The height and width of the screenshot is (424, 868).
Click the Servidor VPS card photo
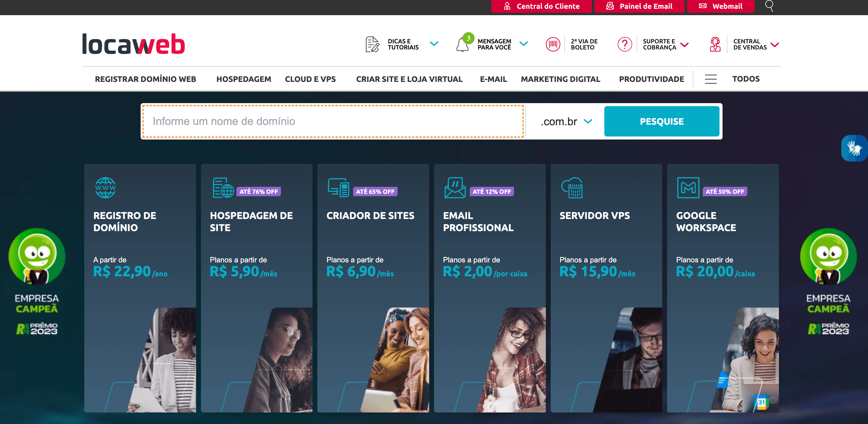628,360
